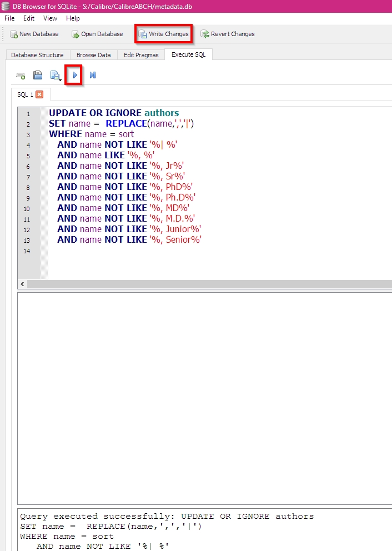Run the SQL with the execute play icon
The width and height of the screenshot is (392, 551).
75,75
